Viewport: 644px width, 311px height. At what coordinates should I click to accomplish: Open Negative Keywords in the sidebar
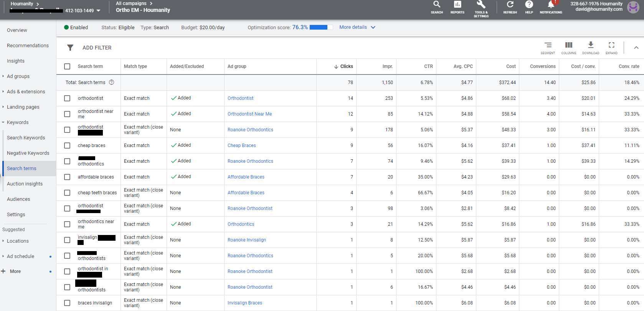(28, 153)
